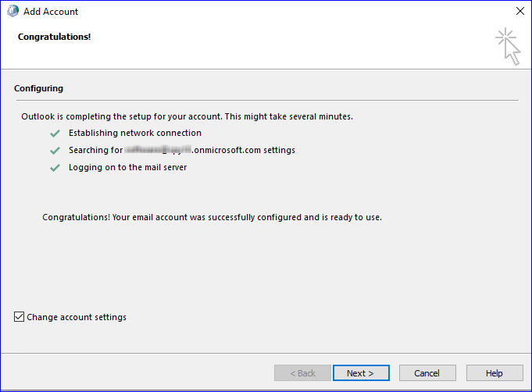532x392 pixels.
Task: Click the checkmark beside Establishing network connection
Action: (x=55, y=134)
